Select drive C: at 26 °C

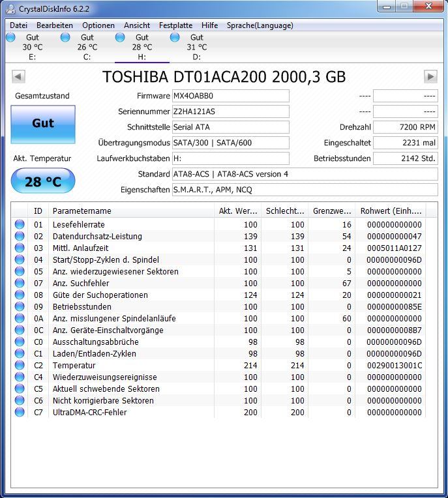(x=87, y=47)
